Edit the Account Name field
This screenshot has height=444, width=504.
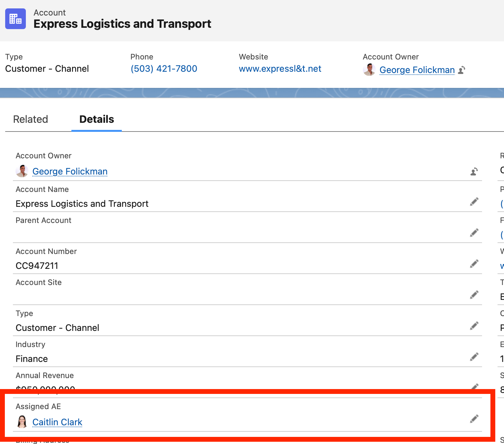click(x=474, y=201)
